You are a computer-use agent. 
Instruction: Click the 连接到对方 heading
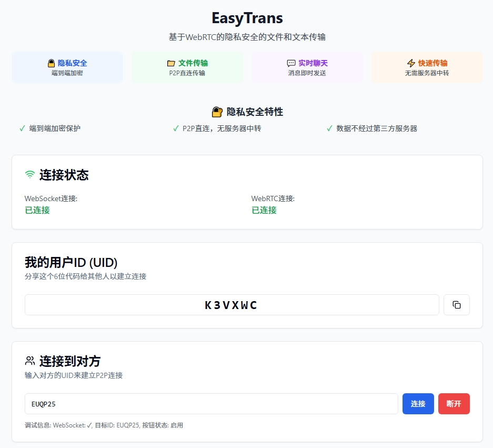(x=70, y=361)
